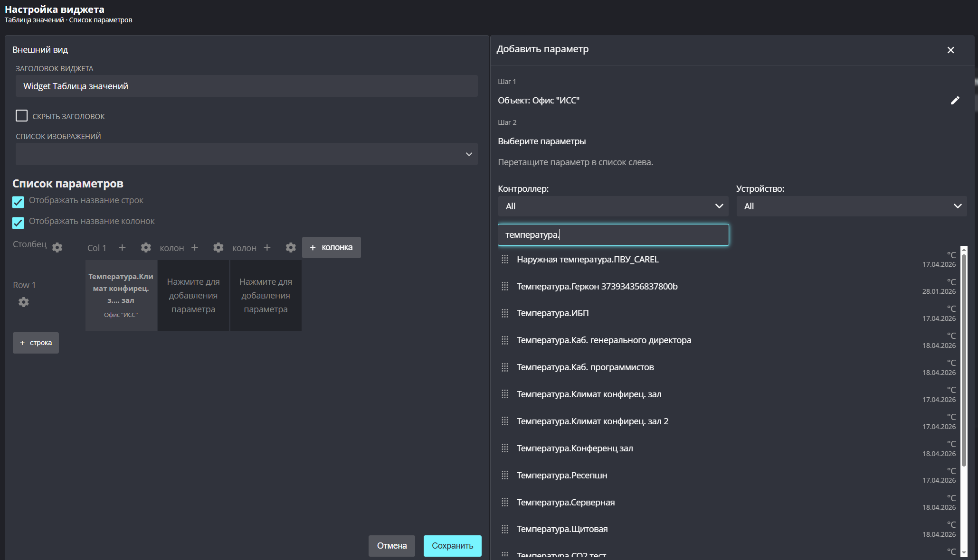Click the parameter list vertical scrollbar
The image size is (978, 560).
point(964,361)
